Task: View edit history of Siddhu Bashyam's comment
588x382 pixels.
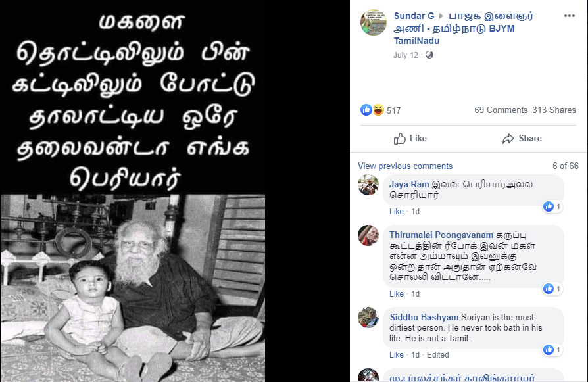Action: coord(437,355)
